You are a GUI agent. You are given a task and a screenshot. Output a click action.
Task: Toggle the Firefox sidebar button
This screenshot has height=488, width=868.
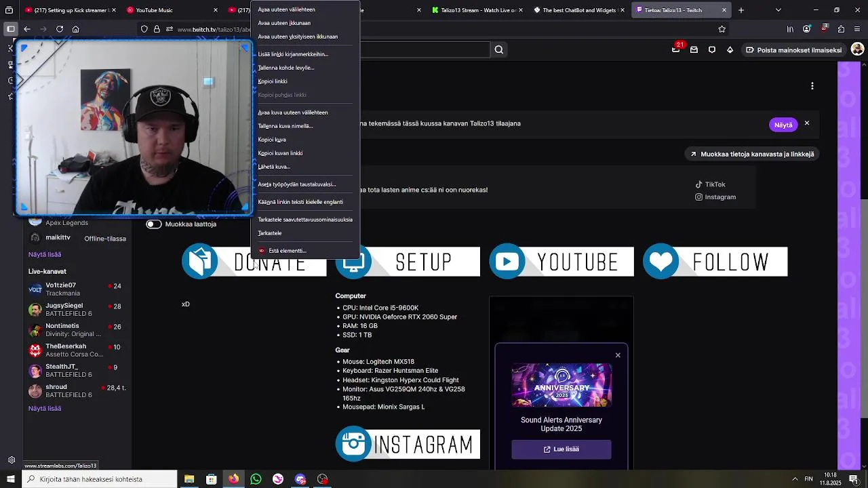coord(10,29)
